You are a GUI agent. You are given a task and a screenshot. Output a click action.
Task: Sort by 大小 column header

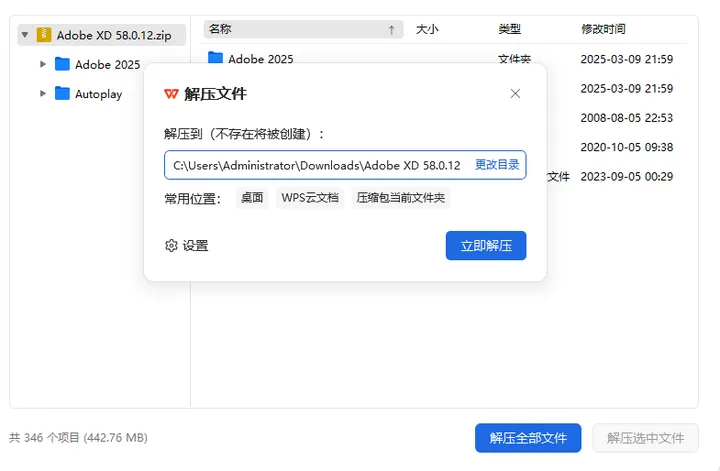coord(427,29)
